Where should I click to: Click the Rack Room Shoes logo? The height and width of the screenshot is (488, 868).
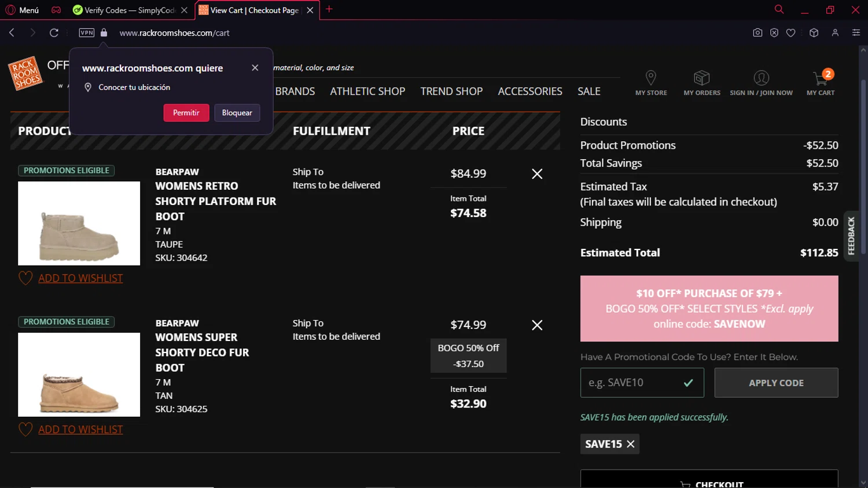[x=25, y=74]
